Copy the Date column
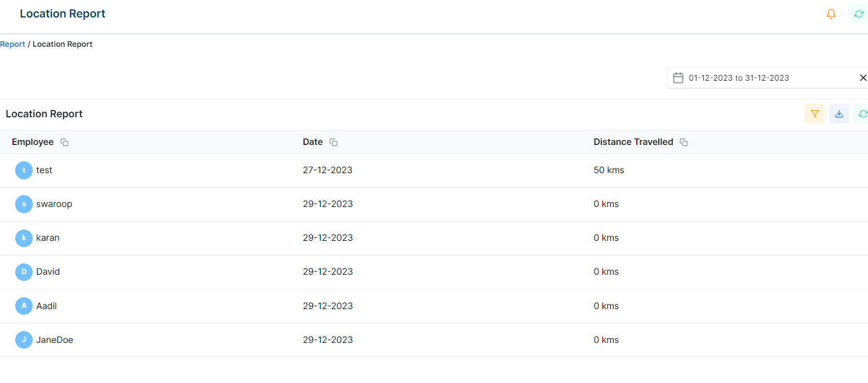 tap(333, 143)
